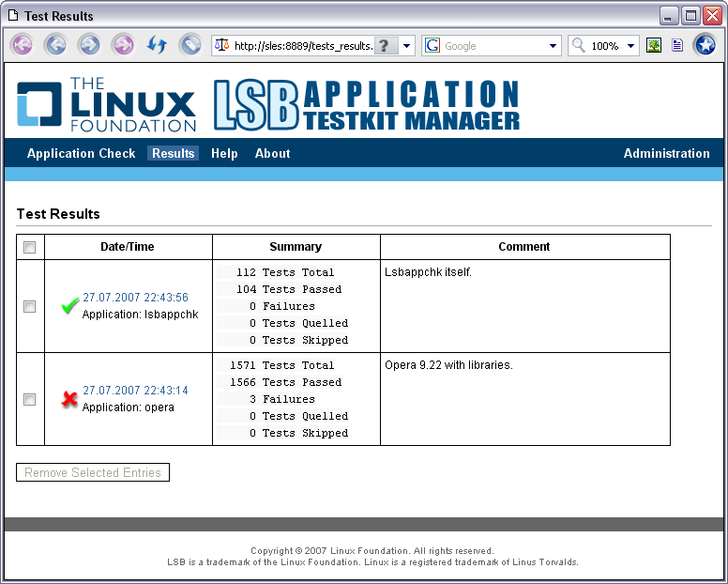Click the magnifier zoom icon
728x584 pixels.
tap(579, 45)
